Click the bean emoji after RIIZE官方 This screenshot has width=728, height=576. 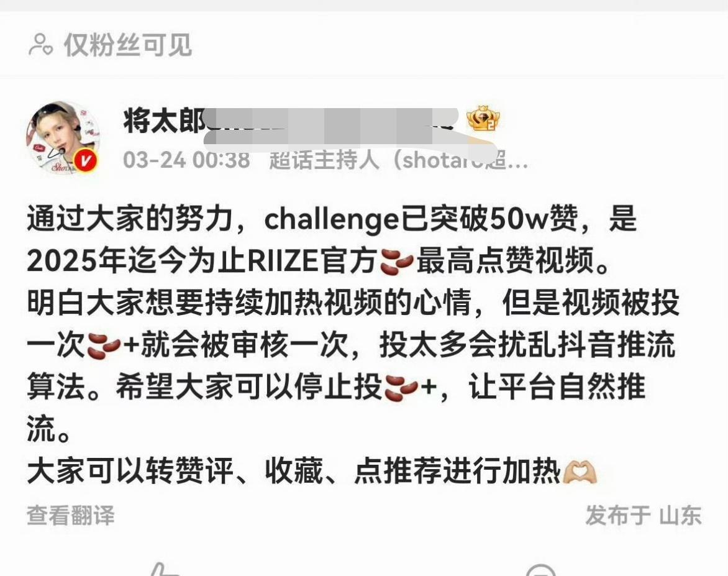coord(396,261)
